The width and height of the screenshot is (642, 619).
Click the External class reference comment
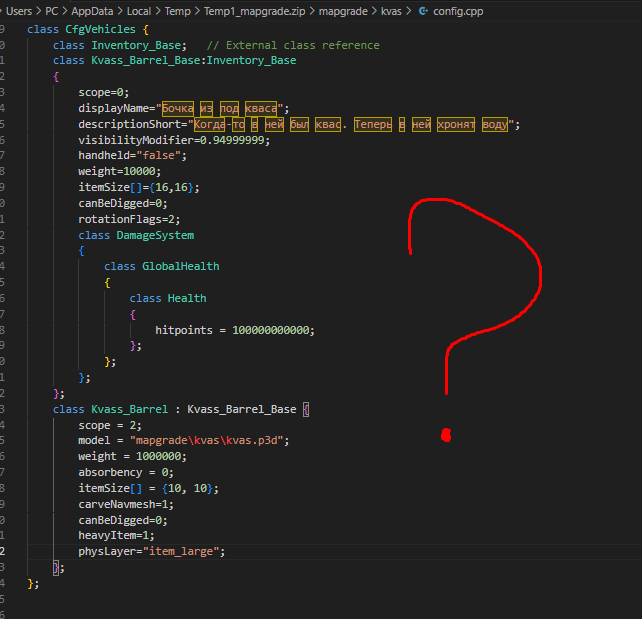click(x=293, y=45)
